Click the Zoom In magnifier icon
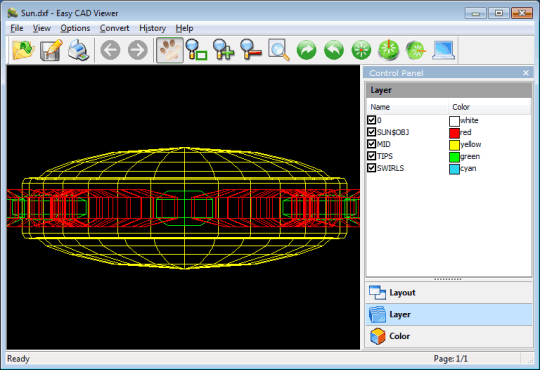540x370 pixels. point(224,50)
